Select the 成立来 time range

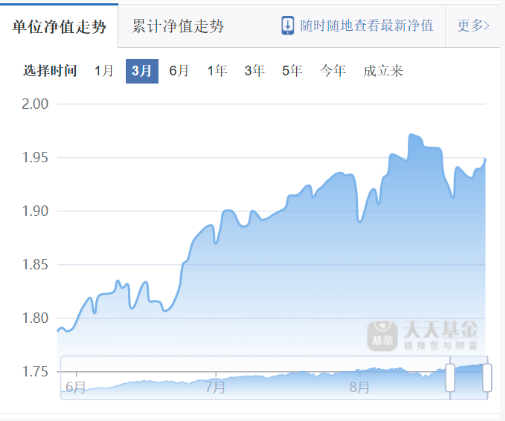(383, 71)
